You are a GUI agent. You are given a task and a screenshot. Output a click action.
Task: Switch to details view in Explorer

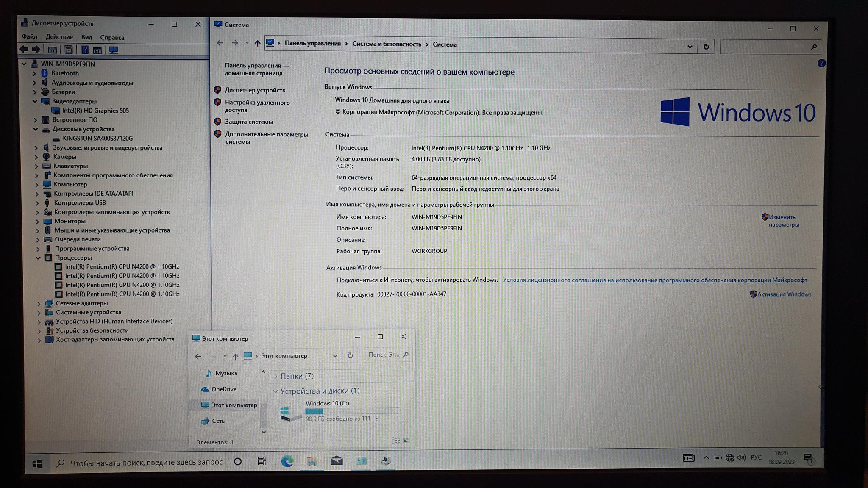click(x=395, y=441)
